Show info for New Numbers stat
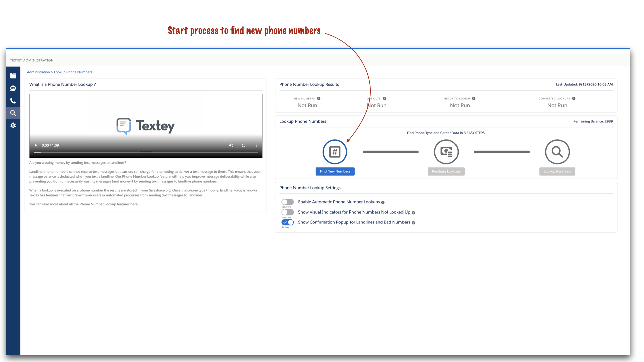The width and height of the screenshot is (644, 362). pyautogui.click(x=319, y=98)
